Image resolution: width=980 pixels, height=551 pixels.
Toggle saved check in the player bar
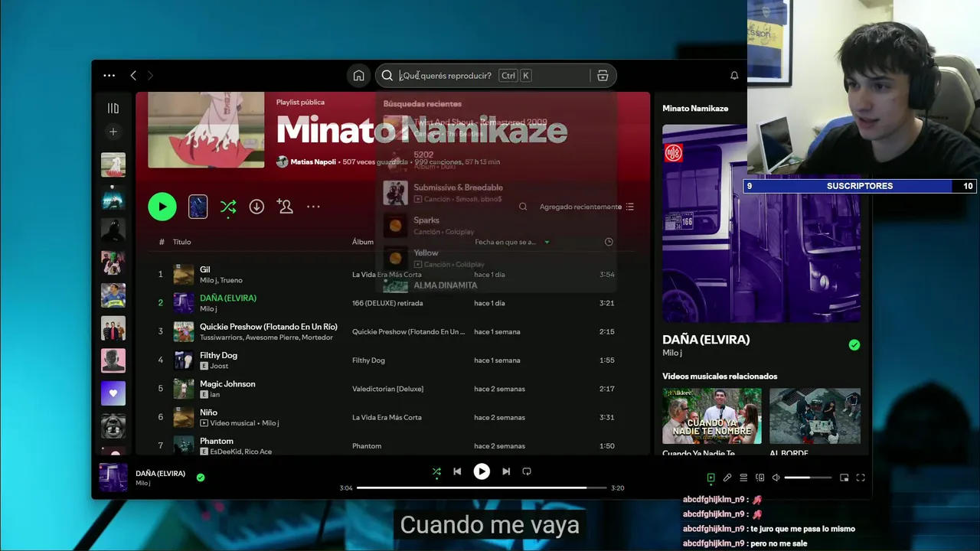201,478
